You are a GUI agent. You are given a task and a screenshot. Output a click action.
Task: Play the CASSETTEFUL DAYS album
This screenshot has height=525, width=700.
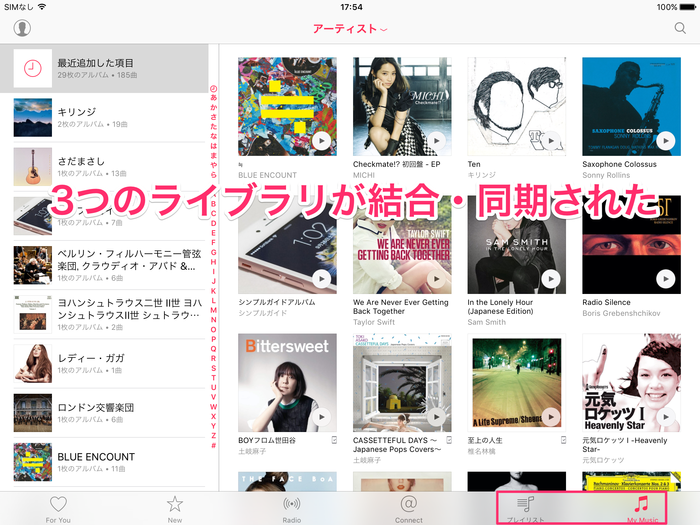pos(436,417)
